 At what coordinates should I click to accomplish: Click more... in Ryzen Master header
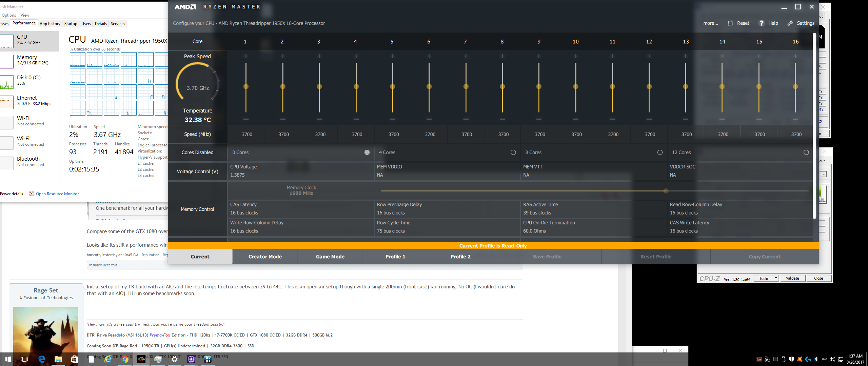(x=711, y=23)
